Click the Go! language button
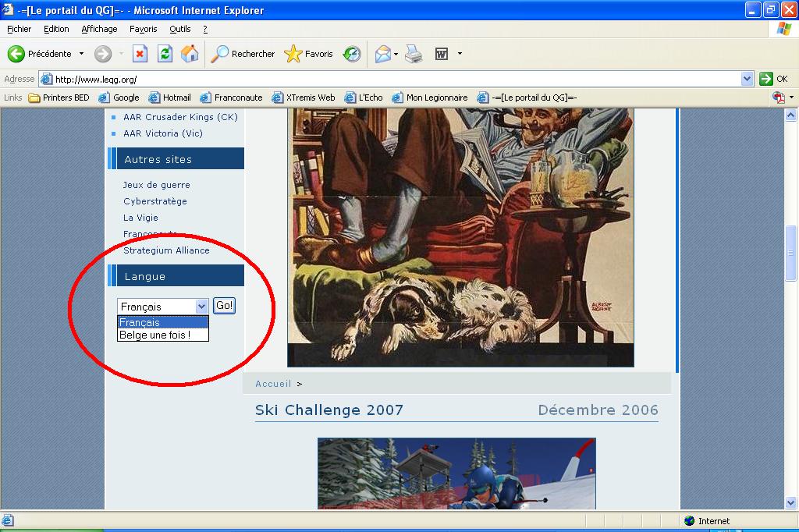The image size is (799, 532). [224, 306]
